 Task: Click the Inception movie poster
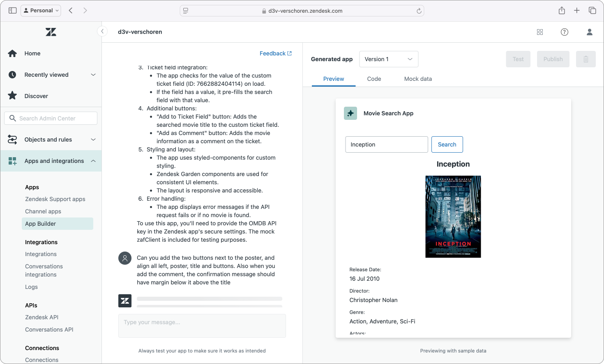[x=453, y=217]
